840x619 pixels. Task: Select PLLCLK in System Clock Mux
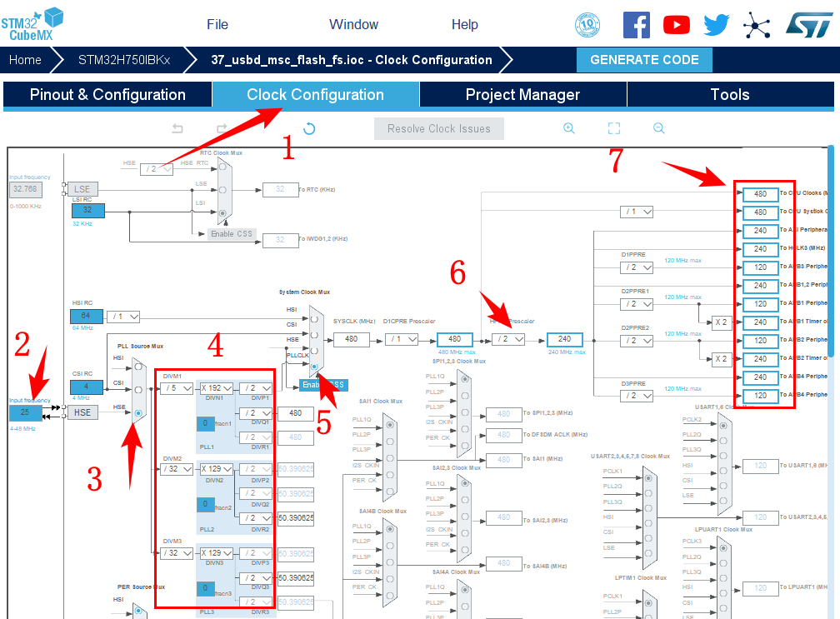[314, 367]
